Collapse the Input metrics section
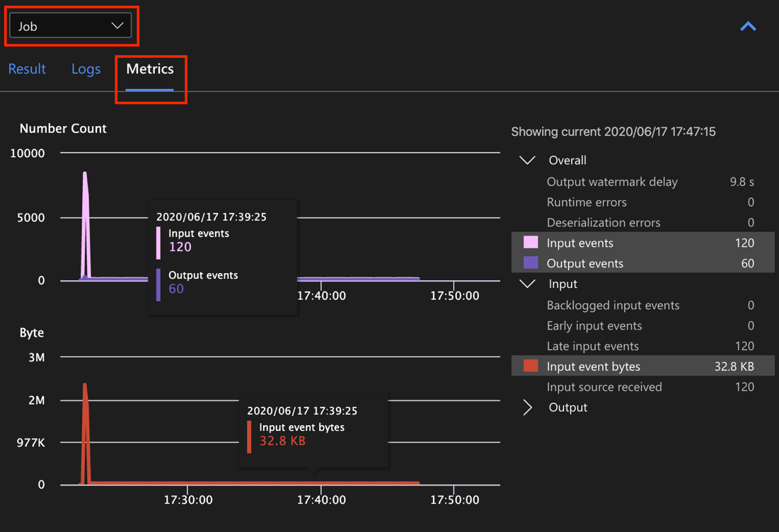 click(x=526, y=284)
